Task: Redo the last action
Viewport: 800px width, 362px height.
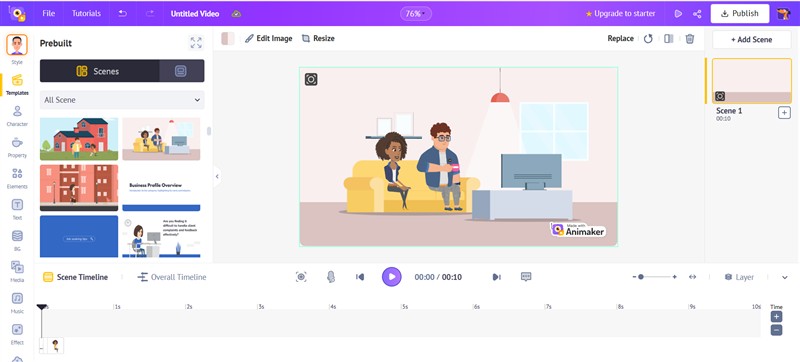Action: [x=149, y=14]
